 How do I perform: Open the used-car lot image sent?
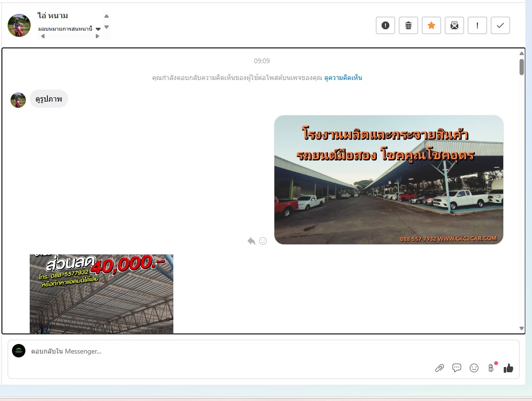[x=389, y=180]
